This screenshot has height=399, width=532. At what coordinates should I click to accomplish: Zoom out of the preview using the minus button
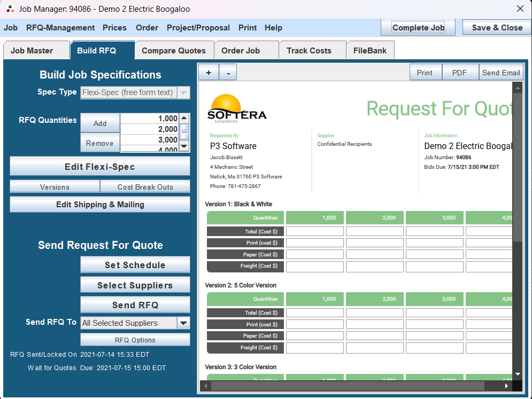228,72
